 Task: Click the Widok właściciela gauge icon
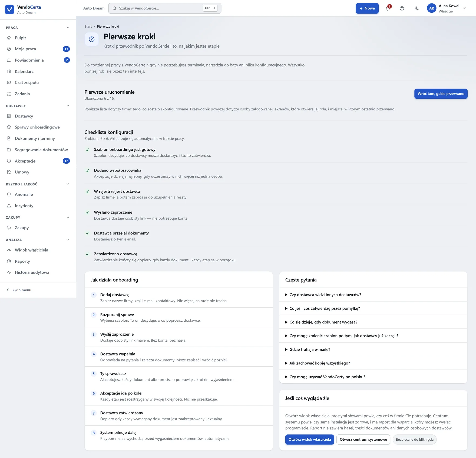(x=9, y=250)
